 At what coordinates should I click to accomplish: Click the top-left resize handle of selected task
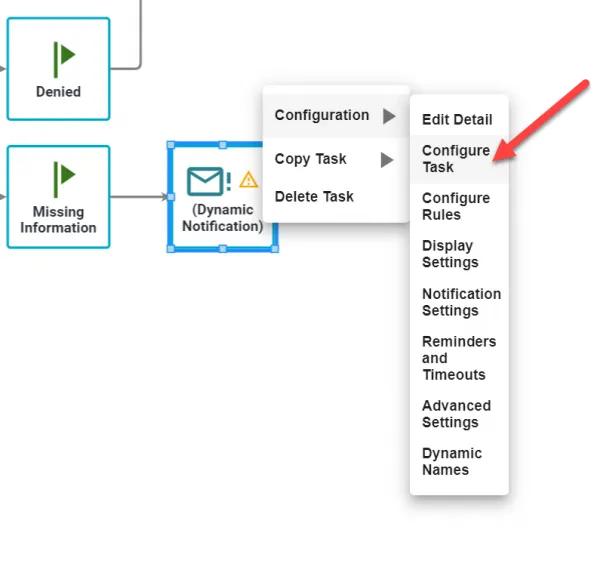tap(171, 145)
